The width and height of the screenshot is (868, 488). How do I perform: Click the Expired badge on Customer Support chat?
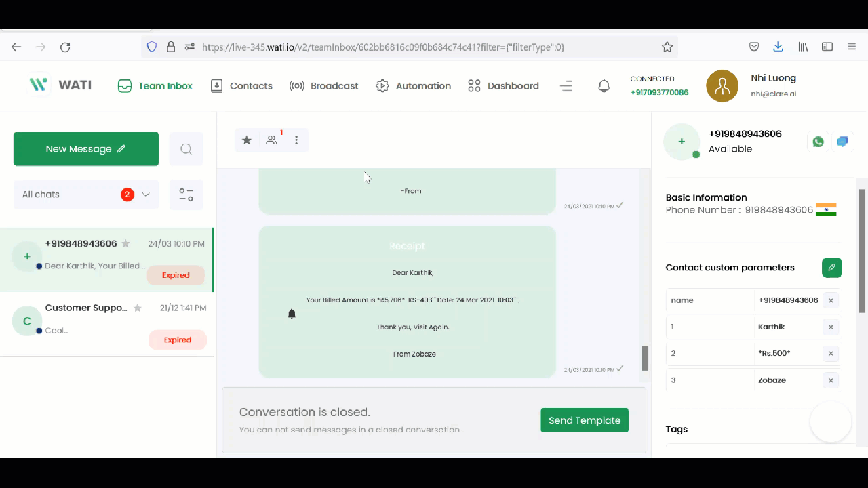coord(177,340)
